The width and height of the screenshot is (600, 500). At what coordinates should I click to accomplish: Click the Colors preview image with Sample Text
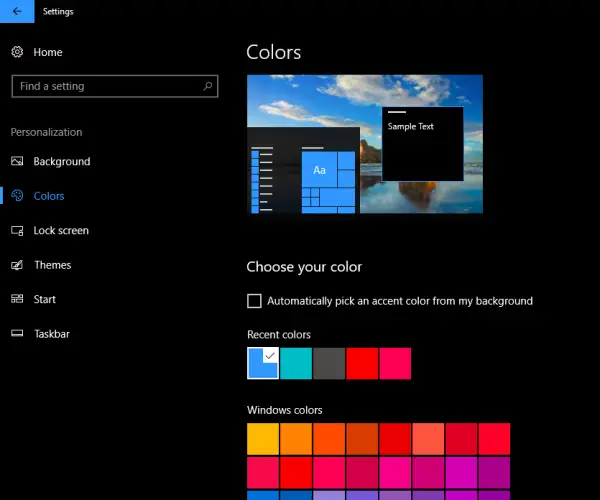[x=365, y=144]
